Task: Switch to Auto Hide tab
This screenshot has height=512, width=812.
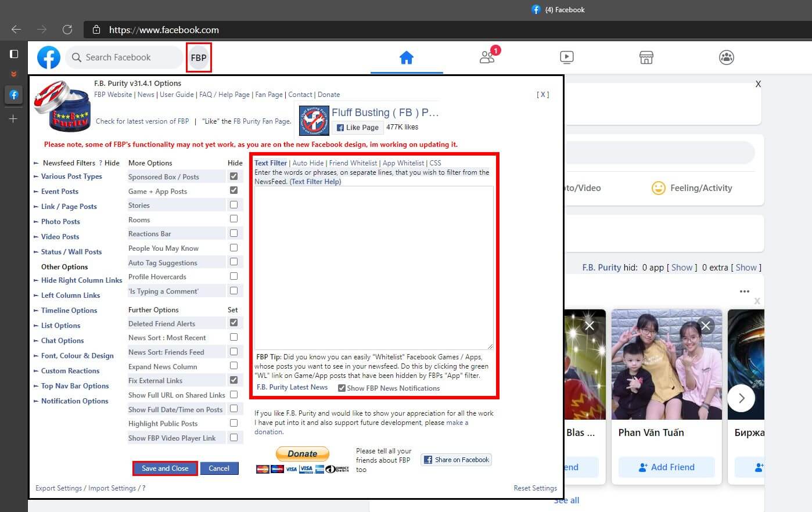Action: click(308, 163)
